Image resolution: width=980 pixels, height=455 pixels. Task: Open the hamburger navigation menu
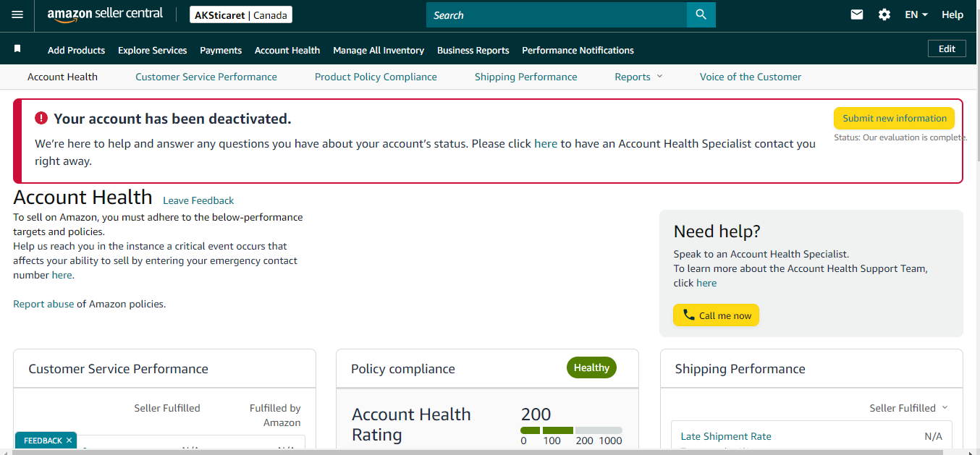(17, 14)
